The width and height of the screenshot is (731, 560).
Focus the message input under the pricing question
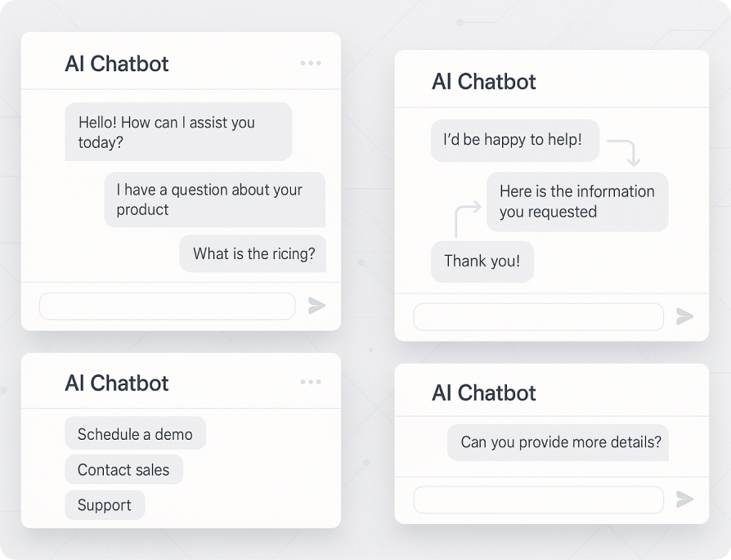tap(167, 307)
